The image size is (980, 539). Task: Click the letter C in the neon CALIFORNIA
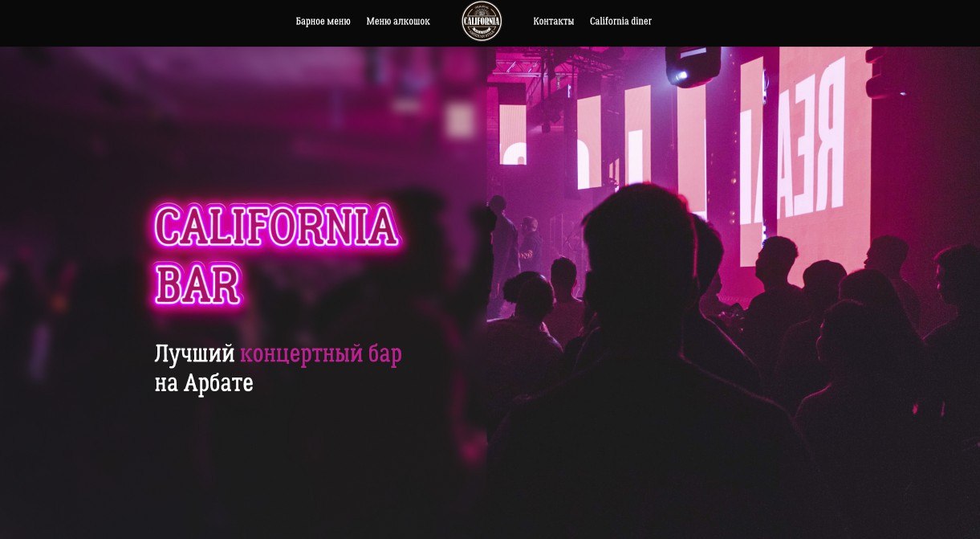(170, 226)
